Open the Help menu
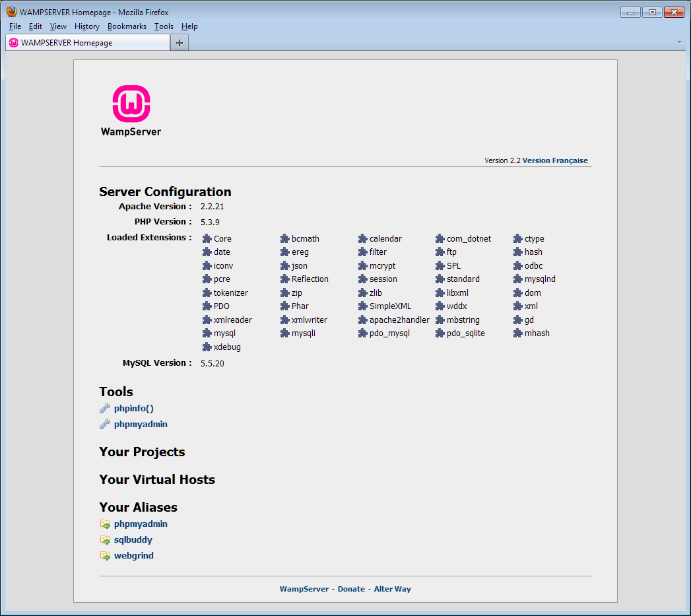This screenshot has height=616, width=691. click(189, 26)
